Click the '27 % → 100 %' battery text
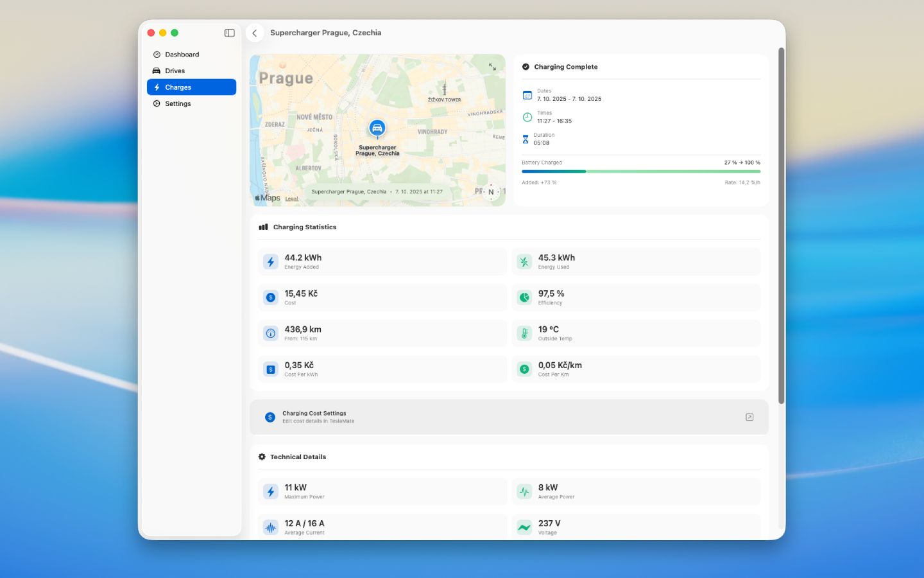Screen dimensions: 924x578 [742, 162]
